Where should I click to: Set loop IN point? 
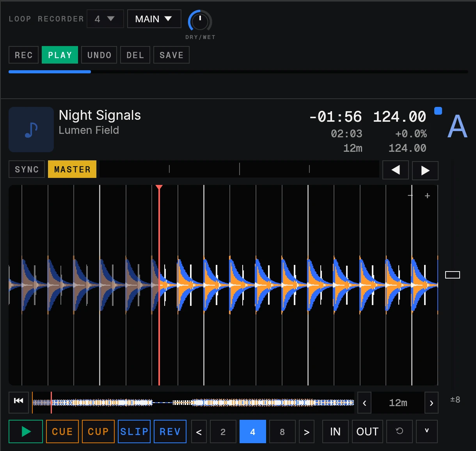[336, 431]
